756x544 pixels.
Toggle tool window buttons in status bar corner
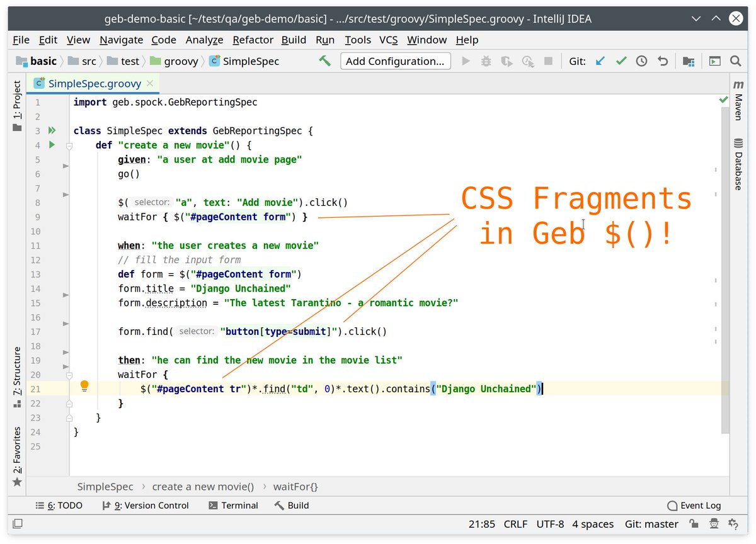(x=18, y=524)
